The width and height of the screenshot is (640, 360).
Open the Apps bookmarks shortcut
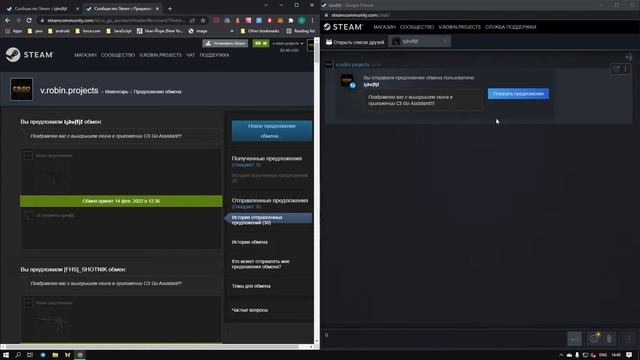tap(14, 31)
